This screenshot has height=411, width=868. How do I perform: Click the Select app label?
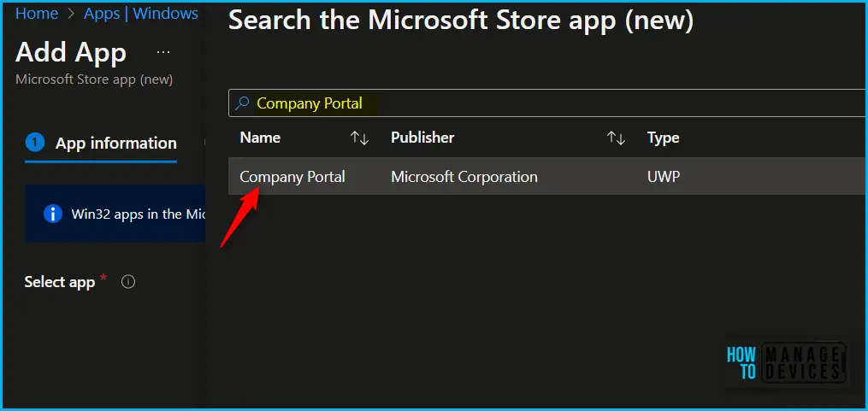click(x=60, y=282)
